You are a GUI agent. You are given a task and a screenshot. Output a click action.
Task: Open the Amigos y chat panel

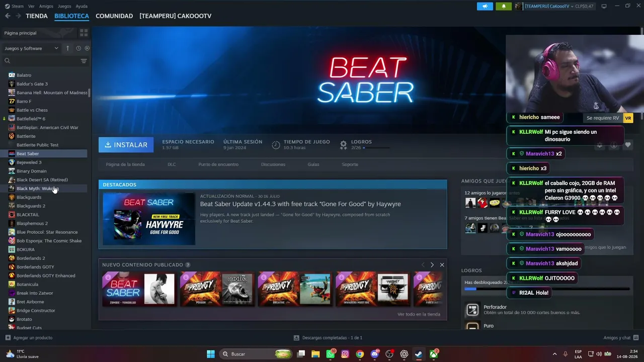point(621,338)
